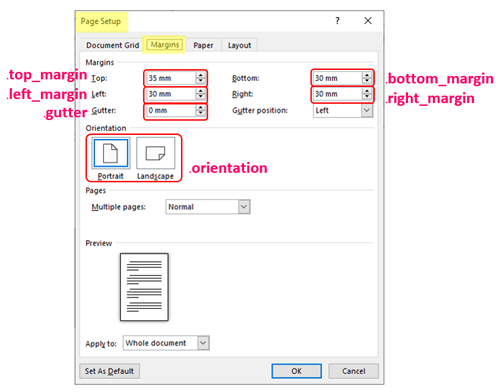Decrease the Top margin with down arrow
This screenshot has width=500, height=392.
click(200, 81)
